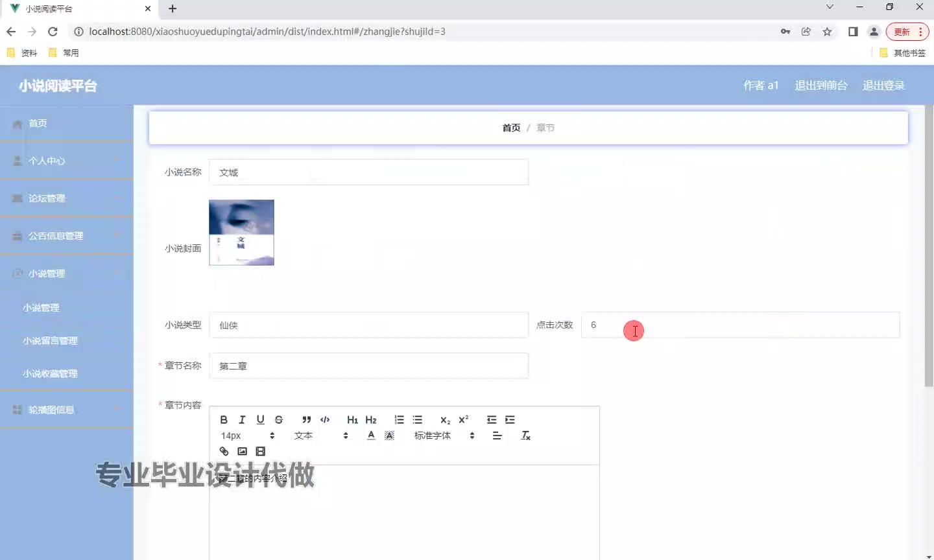Apply Heading 2 style
This screenshot has width=934, height=560.
point(371,420)
